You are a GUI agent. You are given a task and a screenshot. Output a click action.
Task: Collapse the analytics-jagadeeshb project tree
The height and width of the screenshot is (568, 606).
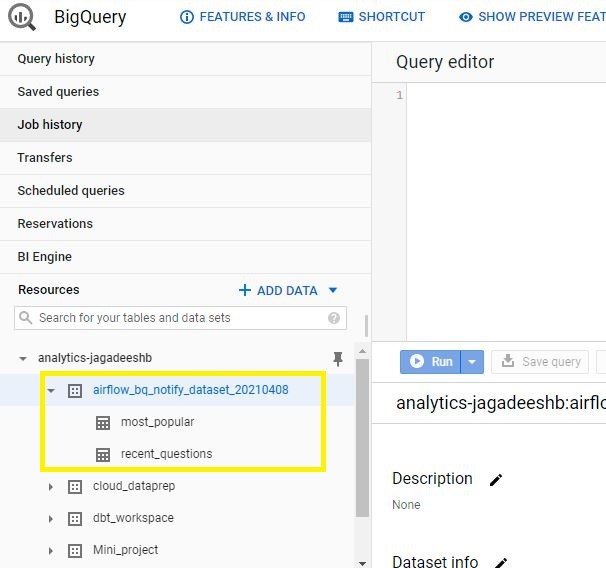(x=23, y=358)
